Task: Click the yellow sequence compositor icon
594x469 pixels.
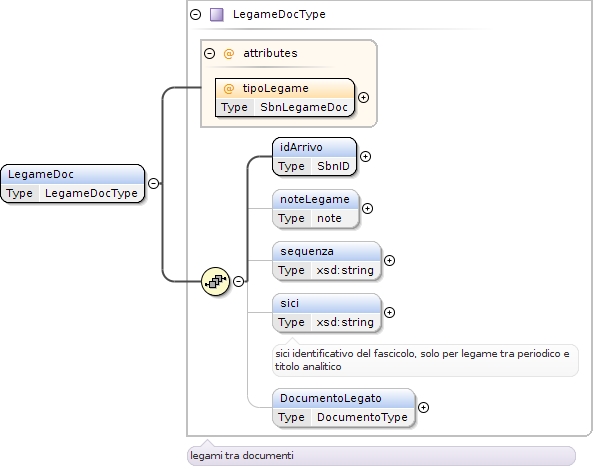Action: 216,281
